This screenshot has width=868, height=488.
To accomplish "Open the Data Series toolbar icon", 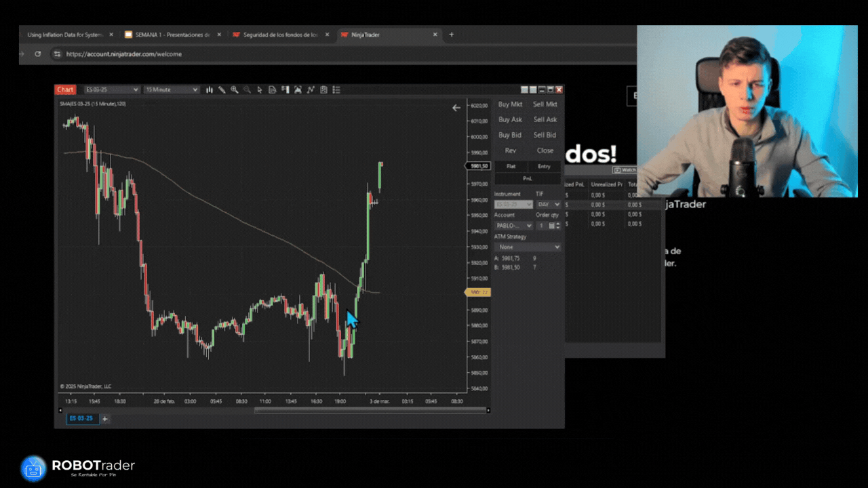I will [x=298, y=89].
